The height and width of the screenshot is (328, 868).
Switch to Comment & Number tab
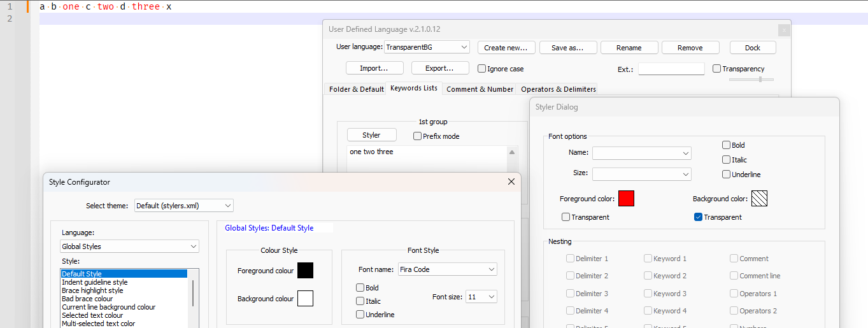(480, 89)
